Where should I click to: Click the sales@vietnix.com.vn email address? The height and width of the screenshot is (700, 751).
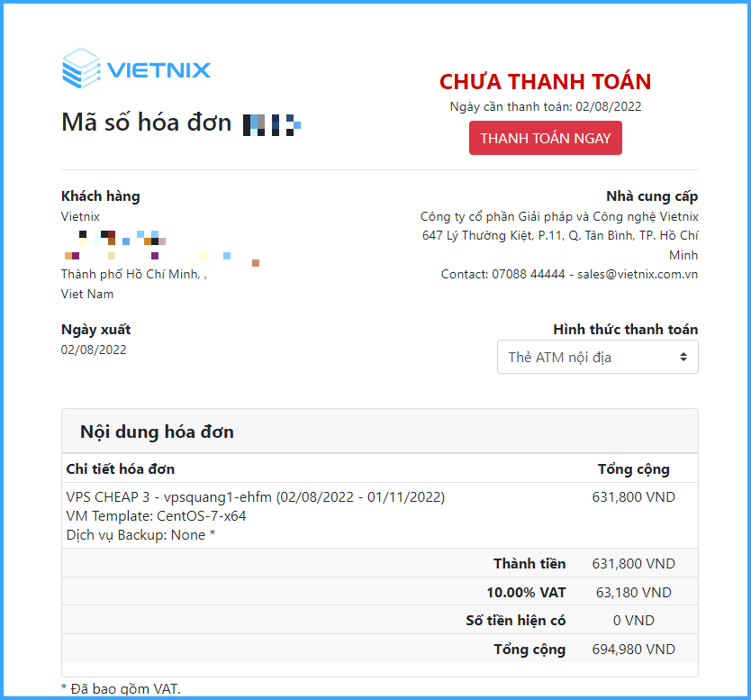click(x=638, y=275)
